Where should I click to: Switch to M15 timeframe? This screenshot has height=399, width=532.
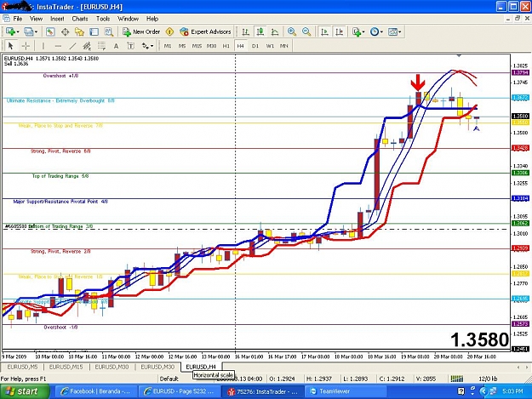point(197,46)
